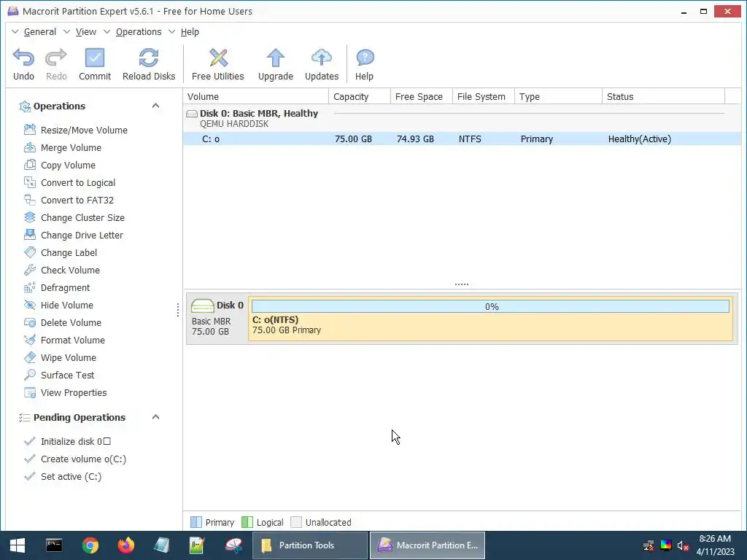Select Copy Volume operation
747x560 pixels.
[68, 166]
